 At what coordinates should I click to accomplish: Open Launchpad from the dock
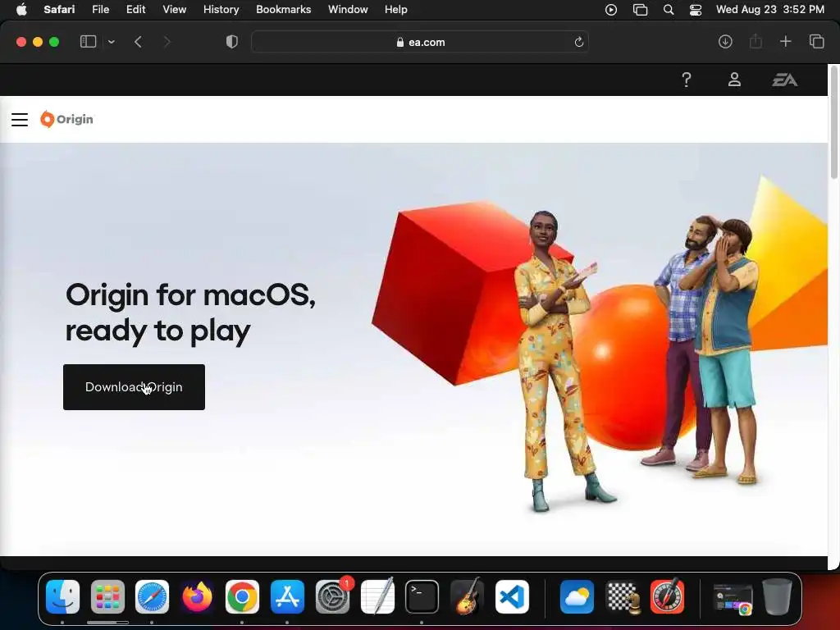pos(107,597)
